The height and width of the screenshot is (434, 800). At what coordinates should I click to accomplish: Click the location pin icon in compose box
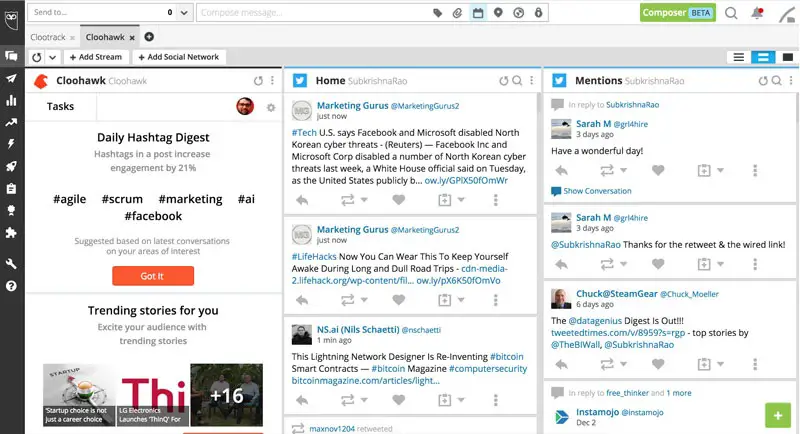tap(498, 13)
